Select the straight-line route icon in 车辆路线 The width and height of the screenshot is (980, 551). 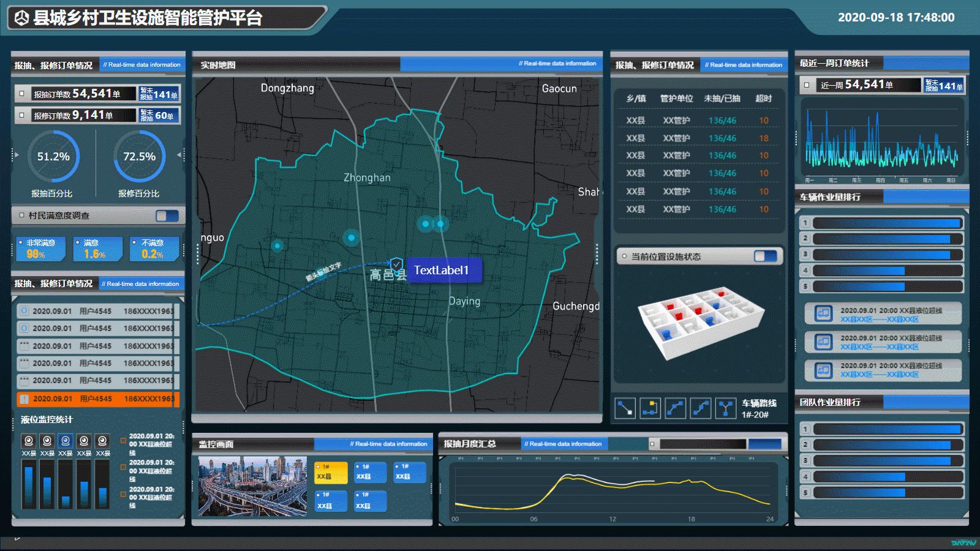point(625,408)
